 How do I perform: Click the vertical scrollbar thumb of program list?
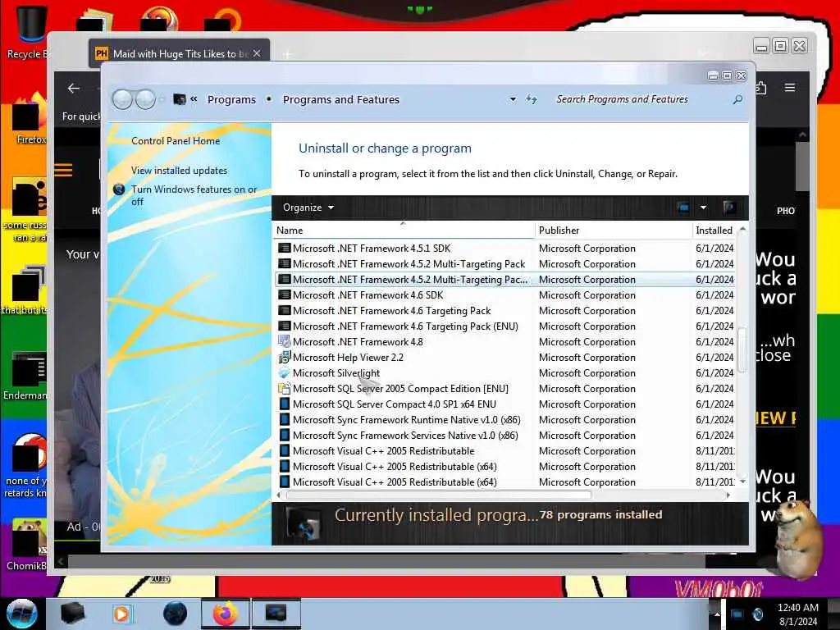(x=742, y=349)
